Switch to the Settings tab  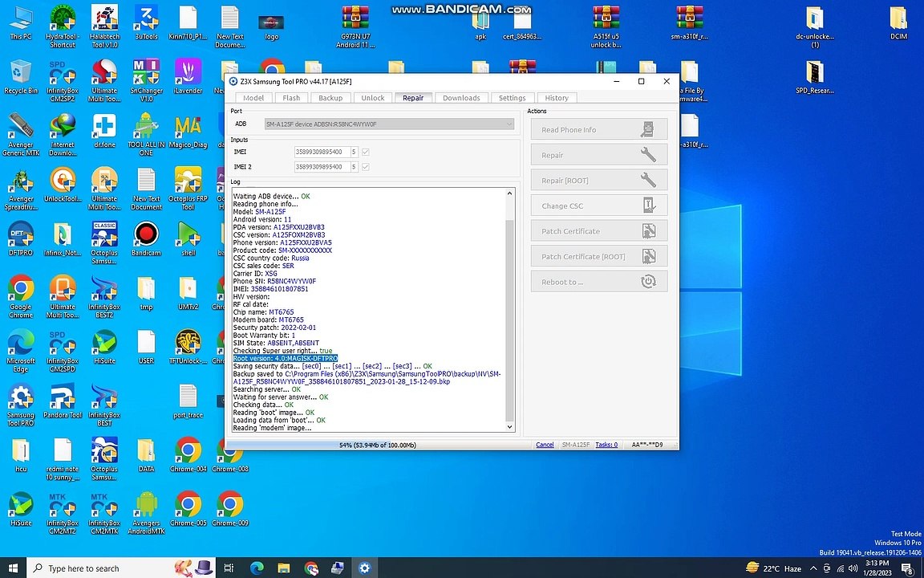[x=512, y=98]
